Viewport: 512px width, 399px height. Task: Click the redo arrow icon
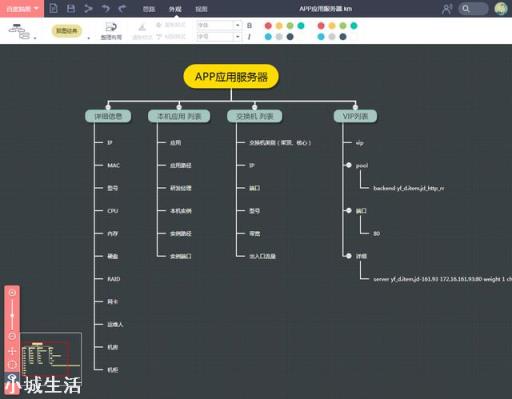[x=123, y=8]
